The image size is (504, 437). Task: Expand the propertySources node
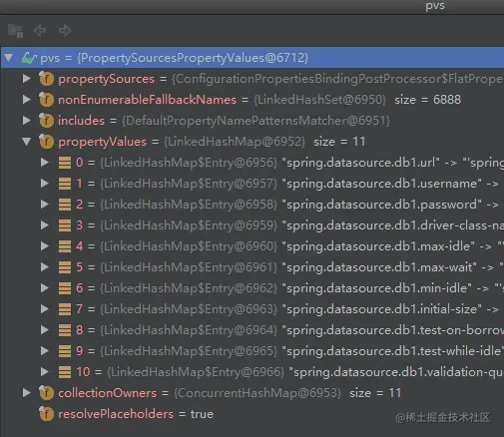[x=27, y=79]
